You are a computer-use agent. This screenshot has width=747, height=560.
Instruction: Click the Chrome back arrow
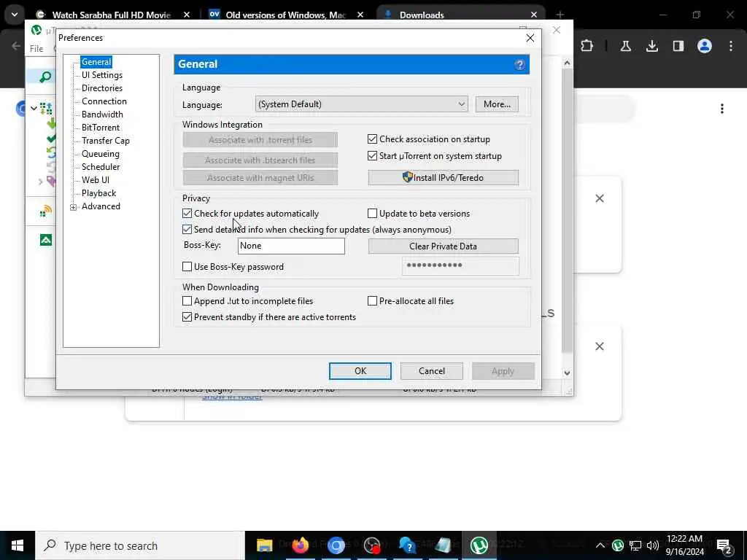tap(16, 46)
